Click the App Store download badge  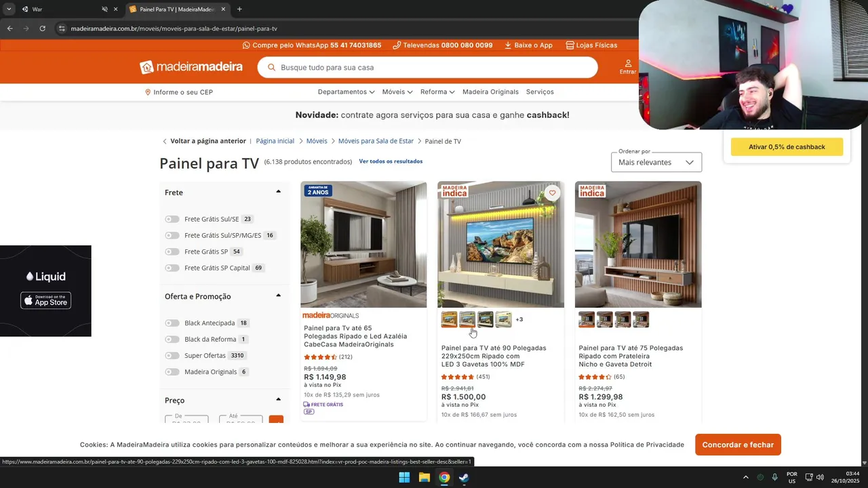click(45, 300)
